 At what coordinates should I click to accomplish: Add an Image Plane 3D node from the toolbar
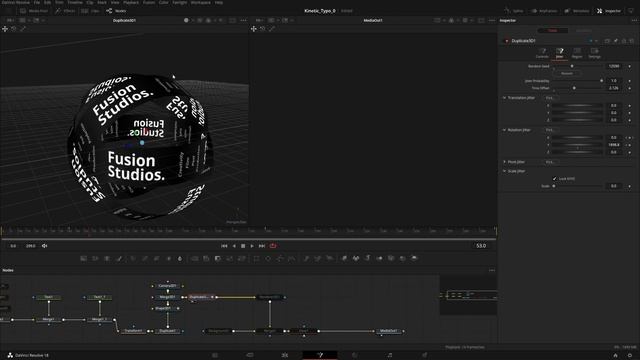(344, 258)
